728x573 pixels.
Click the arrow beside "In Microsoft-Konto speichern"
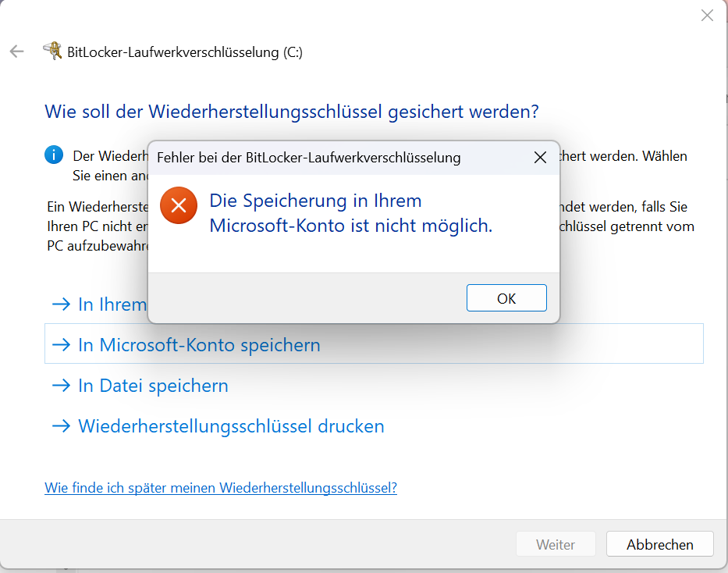[60, 344]
